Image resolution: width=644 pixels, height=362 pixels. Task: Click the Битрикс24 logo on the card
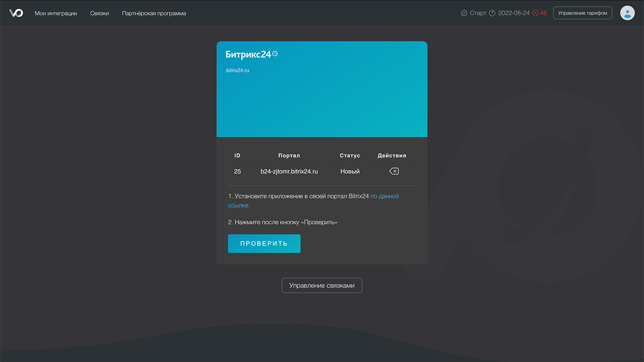pyautogui.click(x=252, y=54)
